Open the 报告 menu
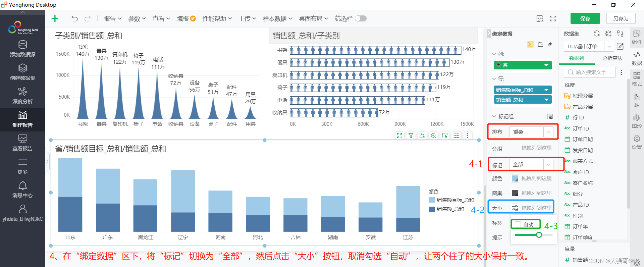Image resolution: width=644 pixels, height=267 pixels. (x=112, y=19)
